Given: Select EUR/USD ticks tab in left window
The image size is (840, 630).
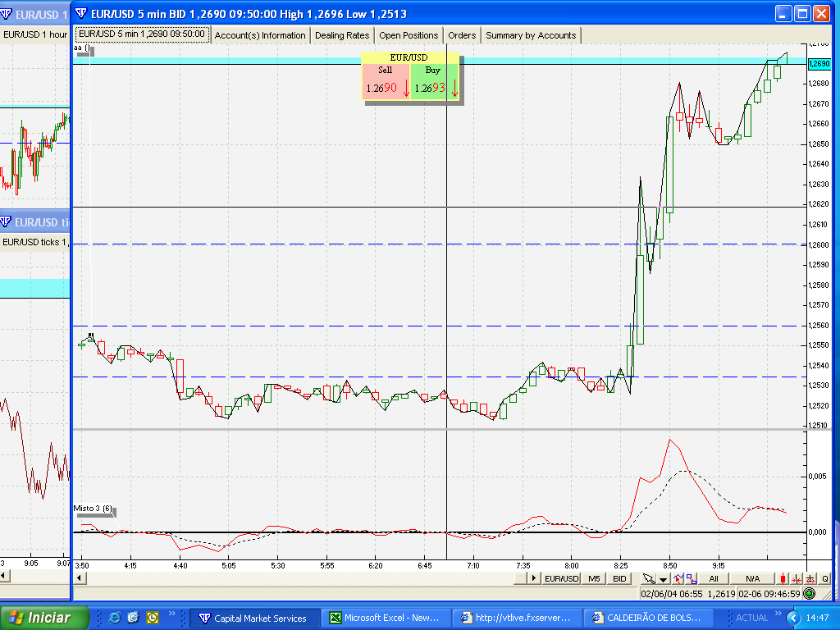Looking at the screenshot, I should pyautogui.click(x=34, y=242).
